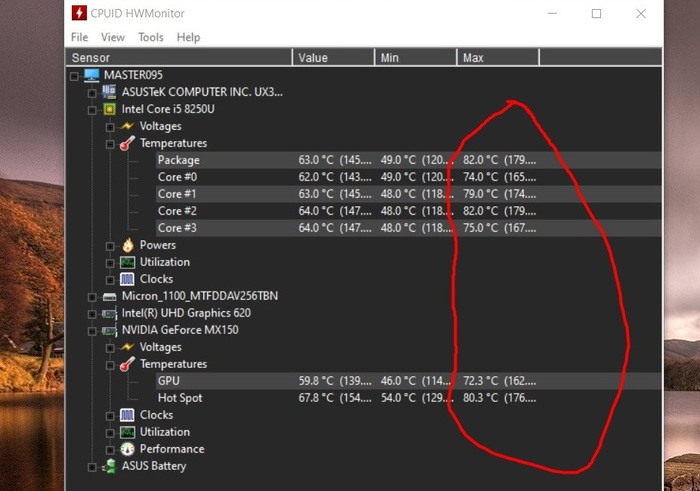The image size is (700, 491).
Task: Click the Micron SSD drive icon
Action: tap(109, 297)
